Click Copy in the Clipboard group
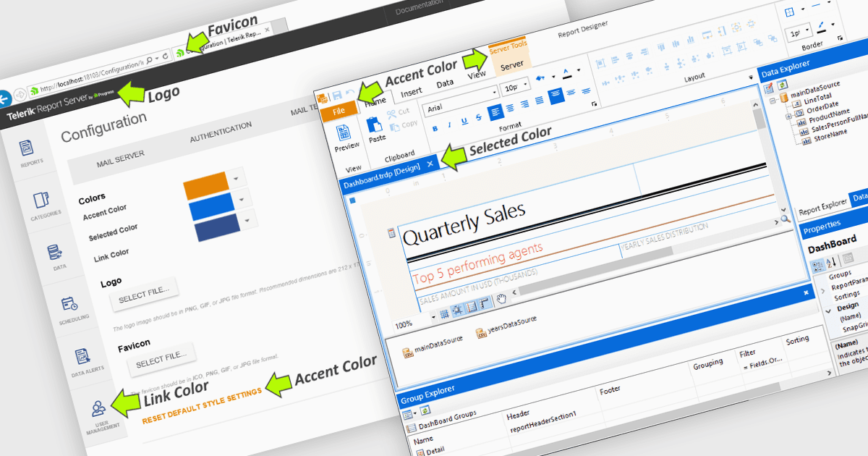 (403, 124)
